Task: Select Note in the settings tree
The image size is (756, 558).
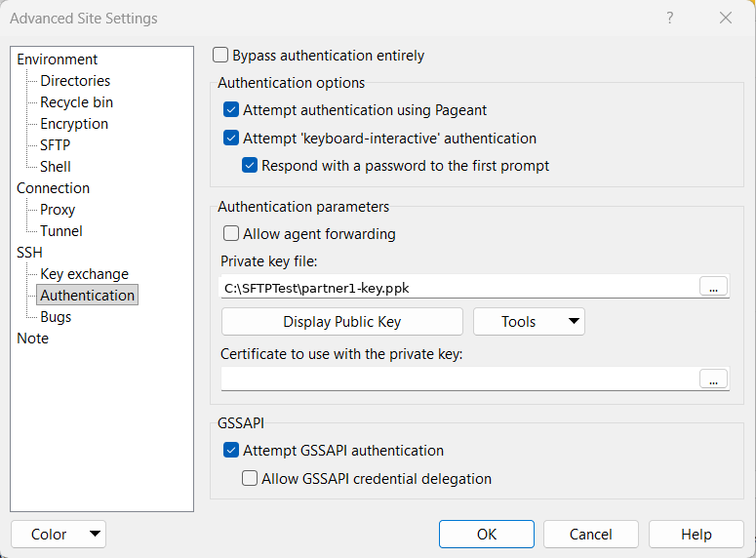Action: 33,339
